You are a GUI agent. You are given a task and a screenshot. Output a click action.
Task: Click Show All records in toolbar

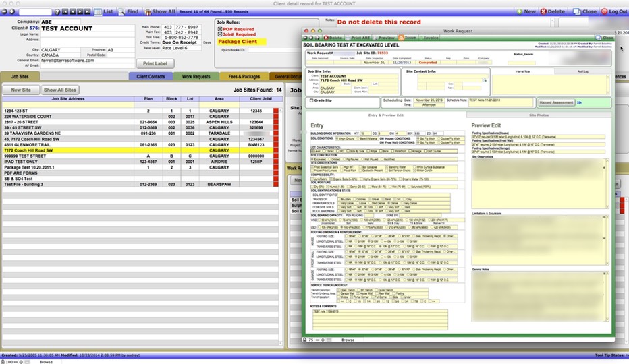click(160, 11)
